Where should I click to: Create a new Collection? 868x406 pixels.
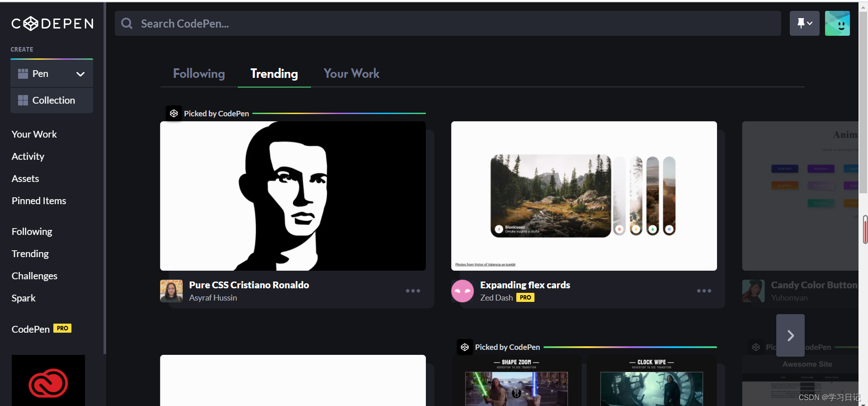pos(52,100)
